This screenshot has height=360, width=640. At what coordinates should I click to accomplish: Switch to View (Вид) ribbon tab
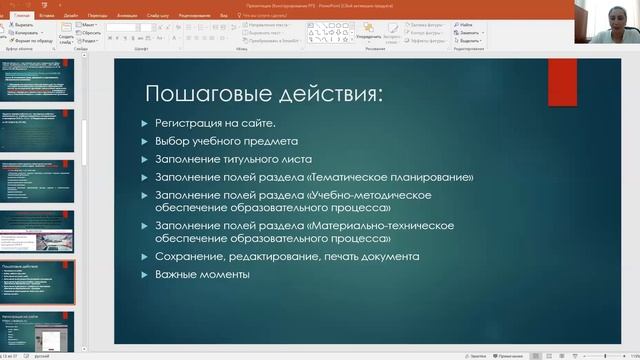tap(224, 16)
